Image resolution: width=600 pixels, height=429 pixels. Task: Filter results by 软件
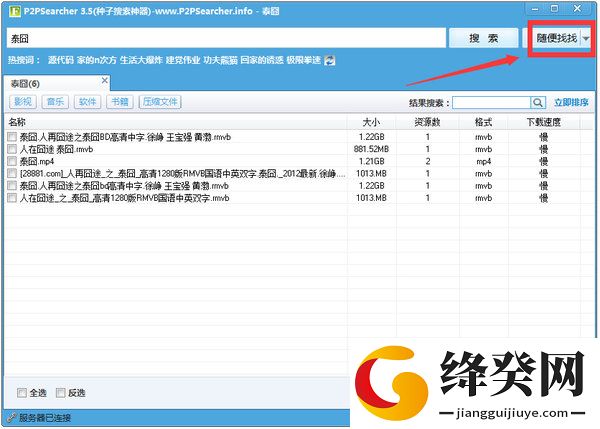(x=88, y=102)
